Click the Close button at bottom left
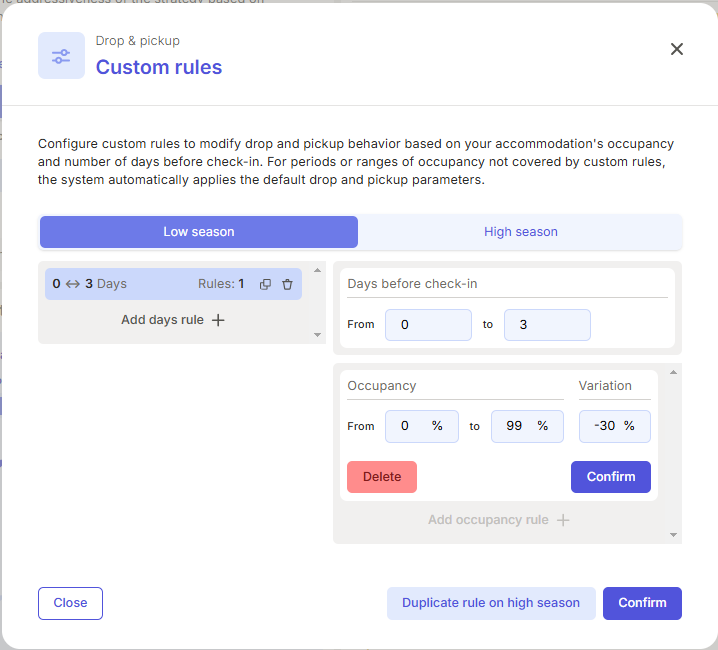This screenshot has height=650, width=718. click(70, 603)
